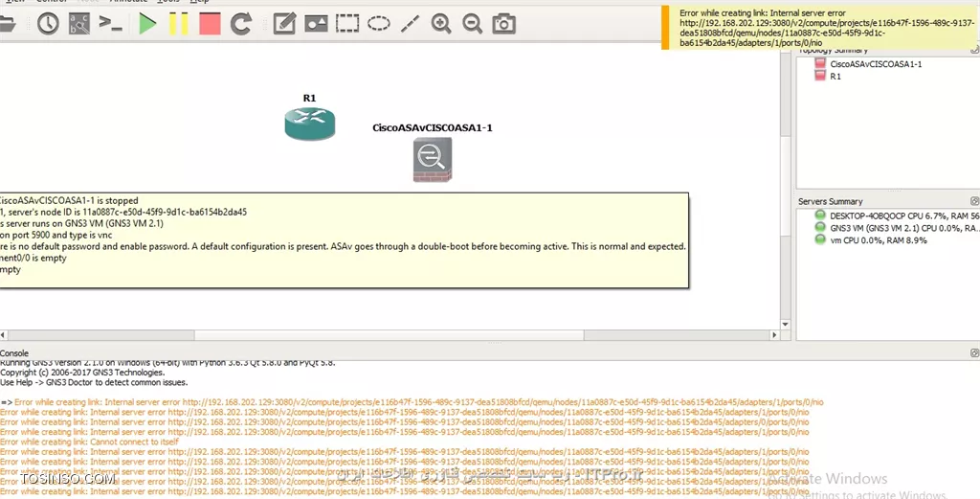This screenshot has height=499, width=980.
Task: Click tooltip line 'server runs on GNS3 VM'
Action: pos(82,223)
